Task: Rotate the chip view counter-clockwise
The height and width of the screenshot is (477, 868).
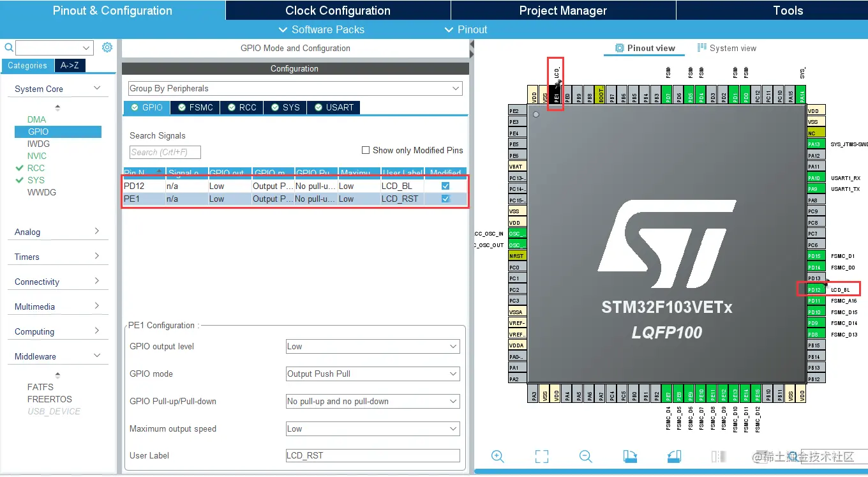Action: [673, 457]
